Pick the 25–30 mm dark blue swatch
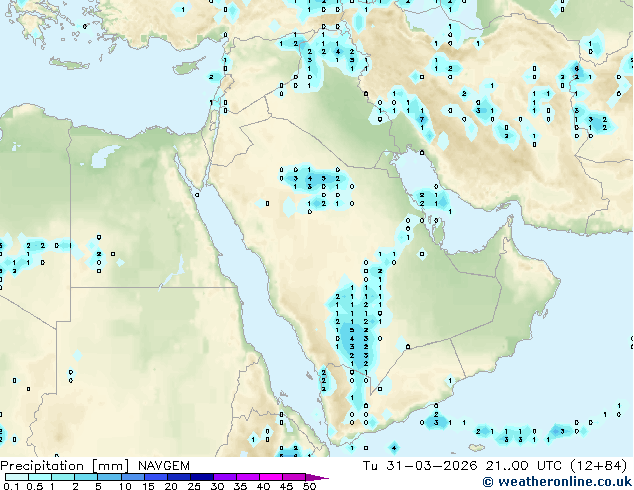This screenshot has height=490, width=634. tap(201, 477)
